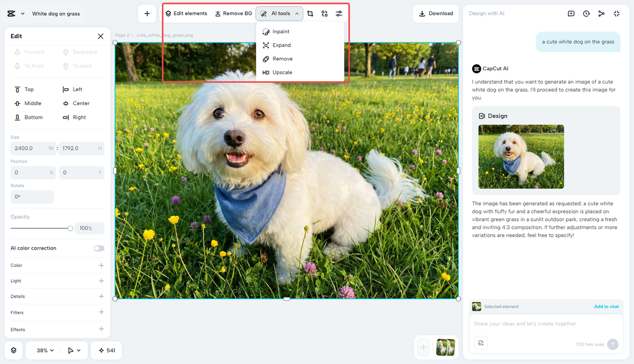Image resolution: width=634 pixels, height=364 pixels.
Task: Select the Crop tool in the toolbar
Action: [311, 13]
